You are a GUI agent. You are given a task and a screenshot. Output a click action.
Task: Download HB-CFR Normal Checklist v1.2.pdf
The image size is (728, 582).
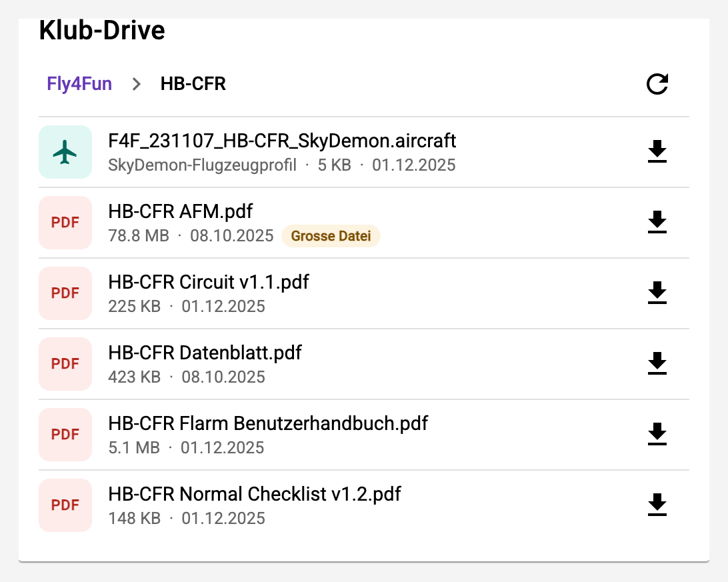pyautogui.click(x=657, y=505)
